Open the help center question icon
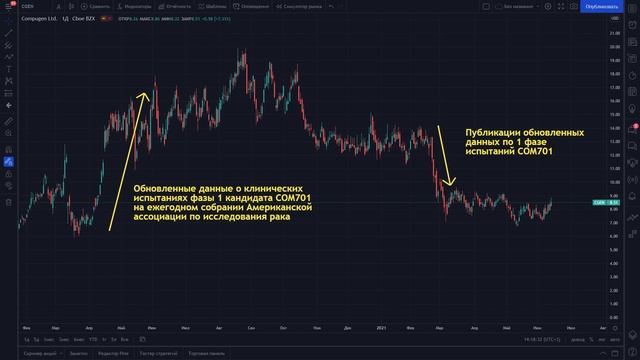Image resolution: width=640 pixels, height=360 pixels. (632, 352)
